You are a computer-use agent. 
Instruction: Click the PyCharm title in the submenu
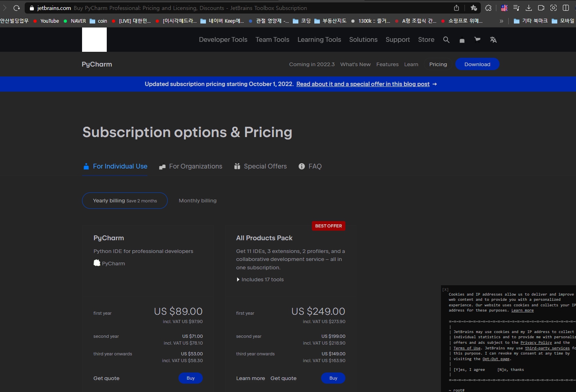coord(97,64)
